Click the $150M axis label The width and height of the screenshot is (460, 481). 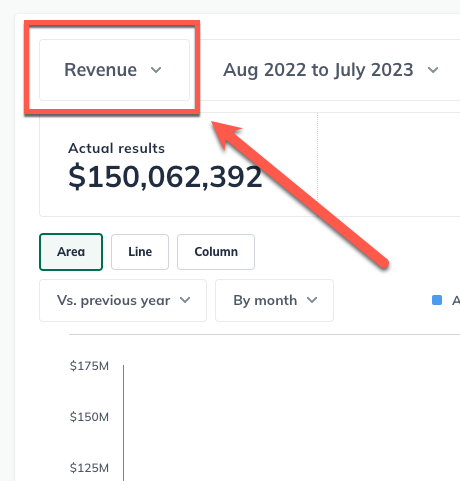pyautogui.click(x=89, y=417)
